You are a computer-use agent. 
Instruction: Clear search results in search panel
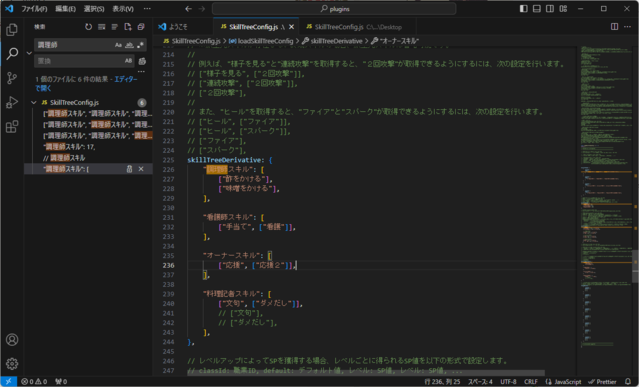(101, 27)
